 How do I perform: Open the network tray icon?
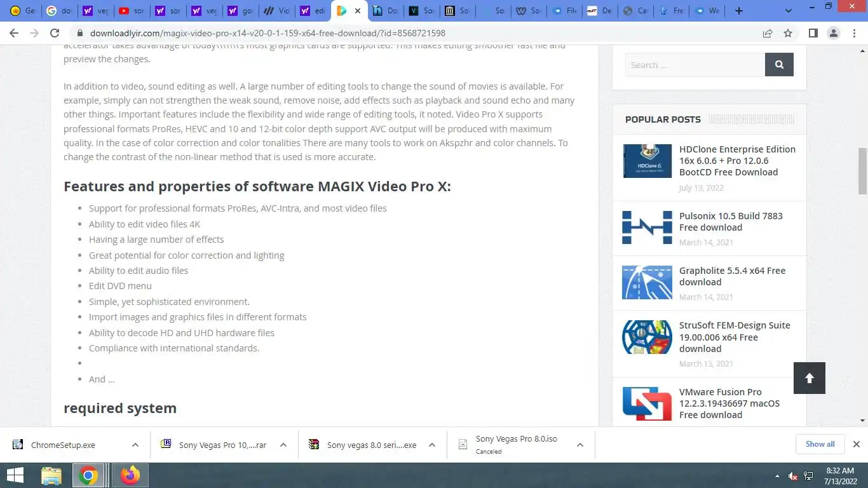coord(808,476)
